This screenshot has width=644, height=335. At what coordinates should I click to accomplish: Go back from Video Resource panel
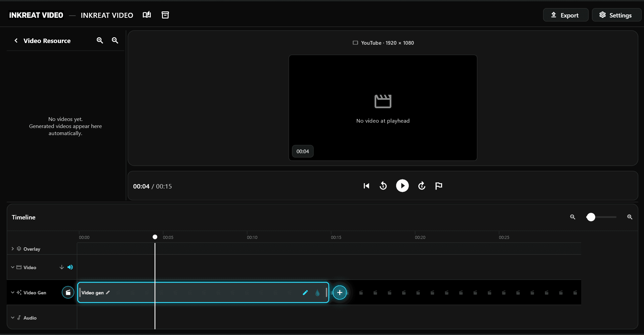(x=16, y=41)
